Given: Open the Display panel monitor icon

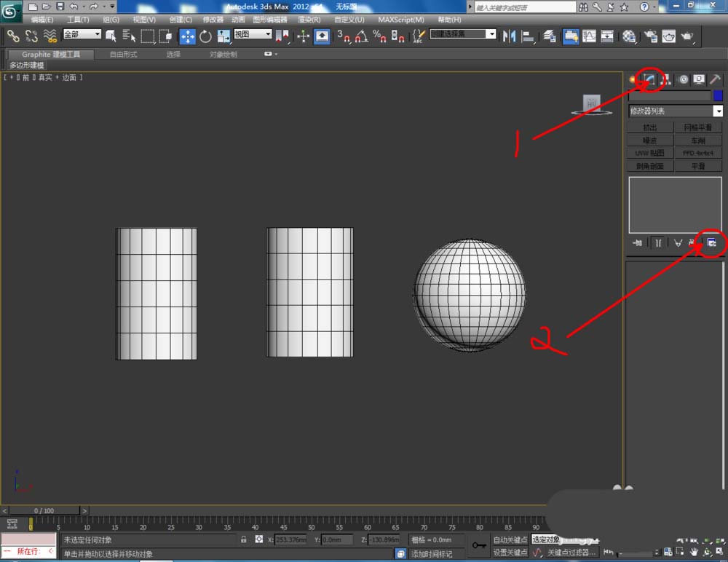Looking at the screenshot, I should 699,79.
